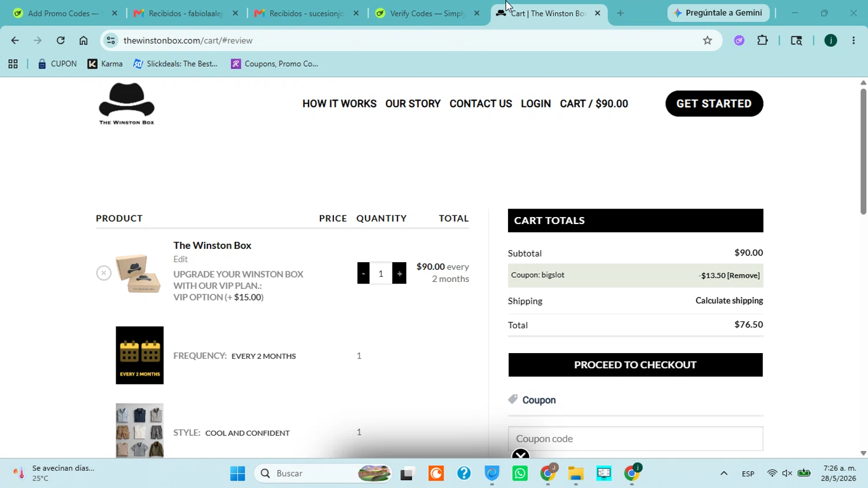View site information icon in address bar

[111, 41]
